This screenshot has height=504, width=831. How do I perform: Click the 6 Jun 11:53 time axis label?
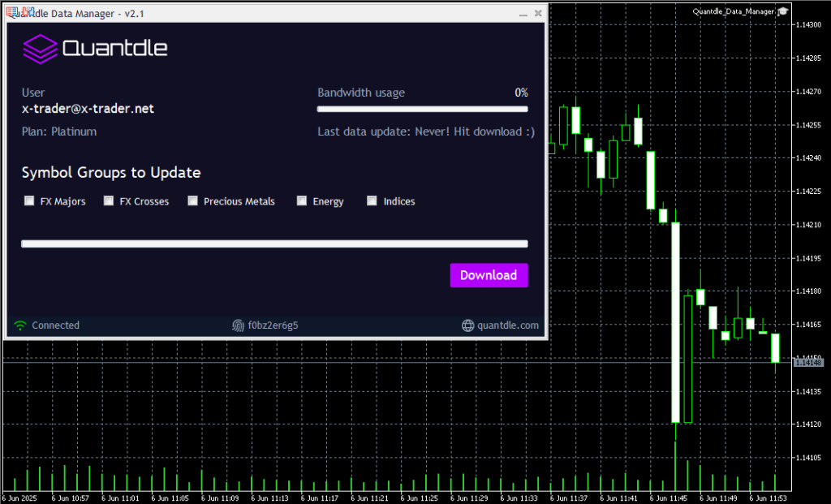tap(768, 498)
